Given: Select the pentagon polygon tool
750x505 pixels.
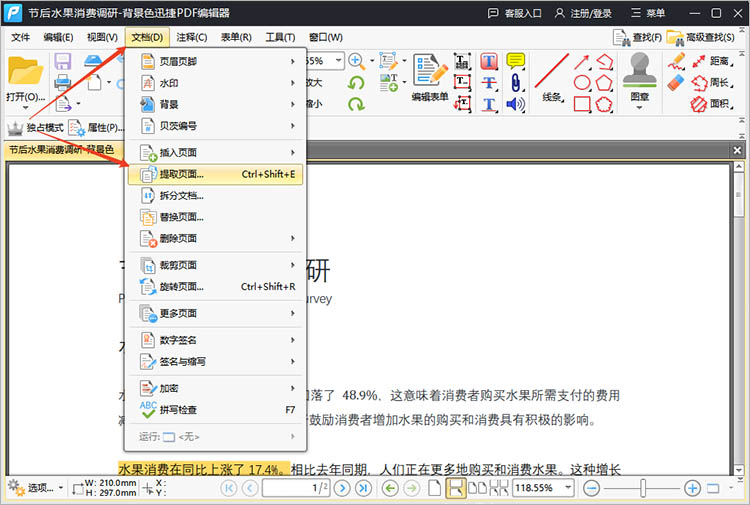Looking at the screenshot, I should click(605, 83).
